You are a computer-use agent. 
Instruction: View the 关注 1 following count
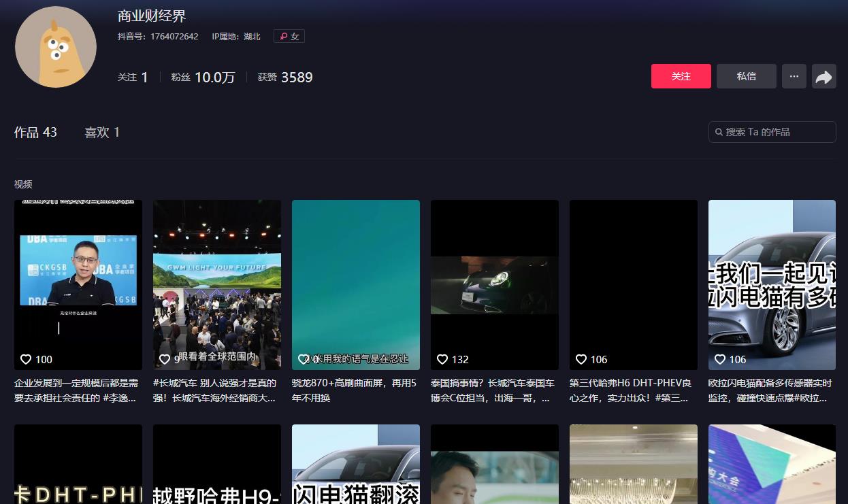pyautogui.click(x=133, y=78)
